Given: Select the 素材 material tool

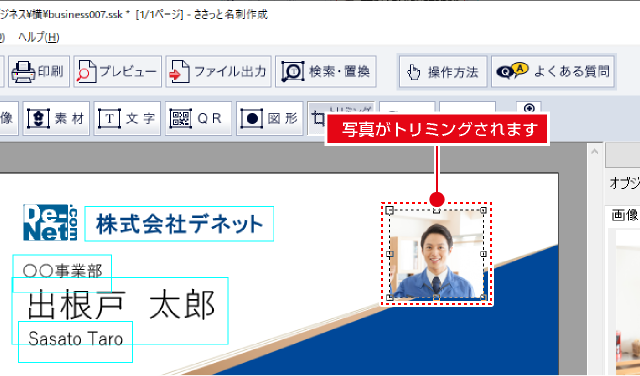Looking at the screenshot, I should (56, 118).
